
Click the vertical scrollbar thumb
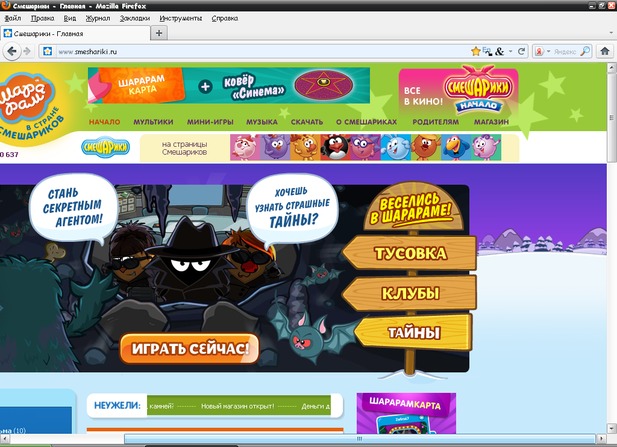point(611,117)
